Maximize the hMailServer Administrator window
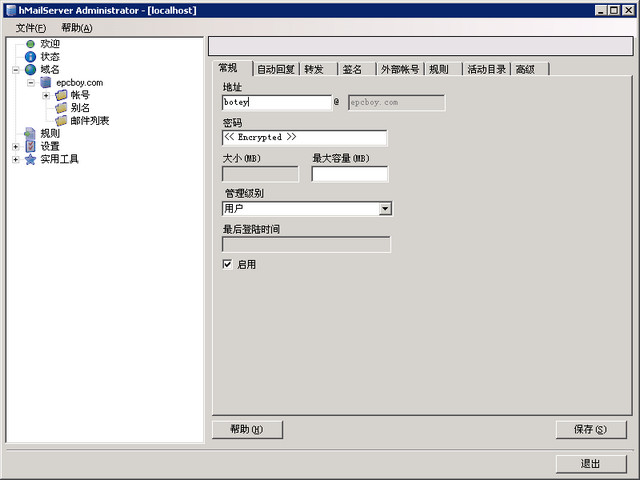The height and width of the screenshot is (480, 640). tap(614, 10)
